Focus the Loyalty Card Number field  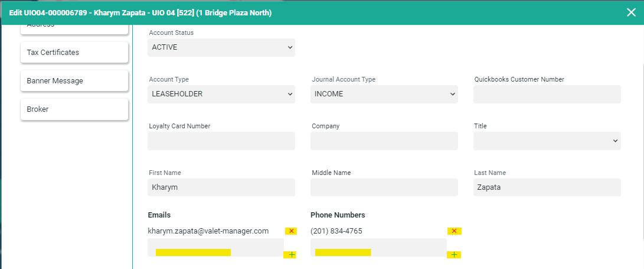[x=221, y=141]
